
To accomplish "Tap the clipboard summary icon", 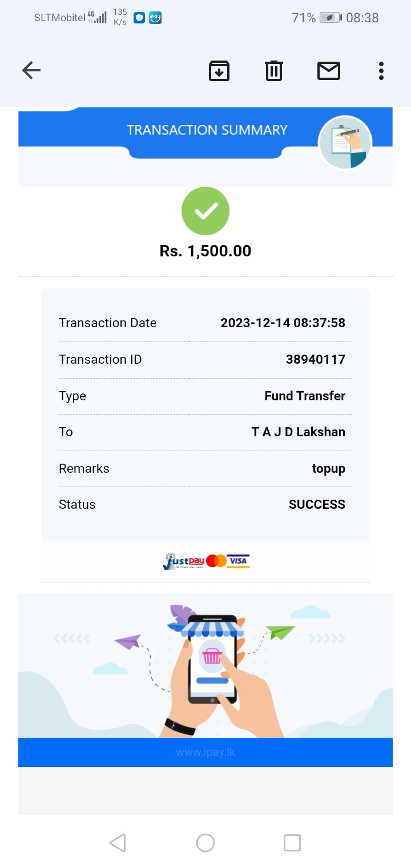I will (345, 143).
